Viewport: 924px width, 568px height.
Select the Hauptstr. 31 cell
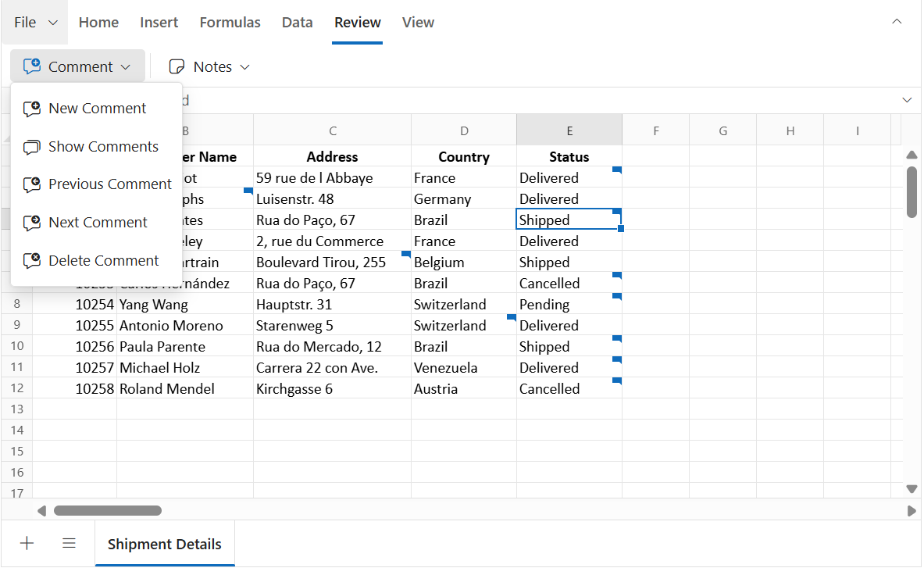point(333,305)
